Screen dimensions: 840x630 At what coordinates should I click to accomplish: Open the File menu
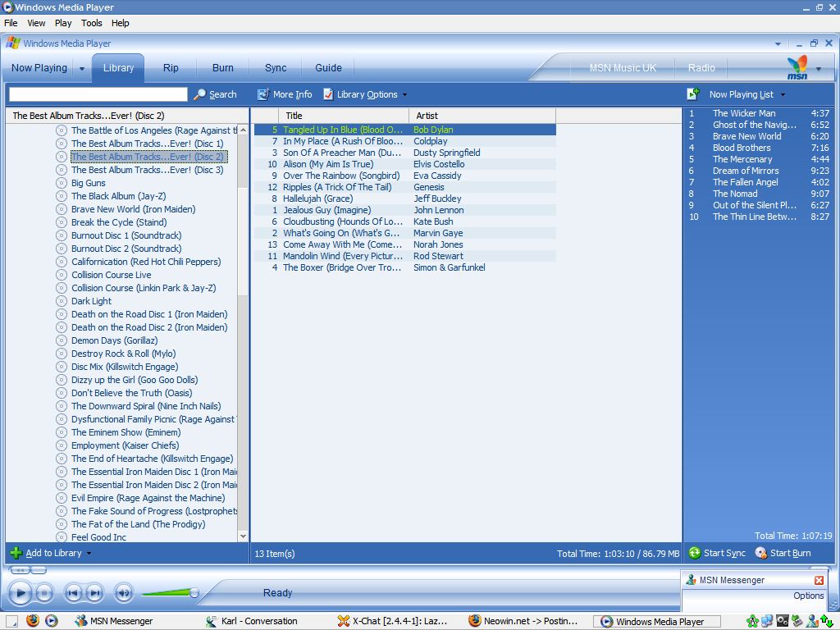click(11, 23)
